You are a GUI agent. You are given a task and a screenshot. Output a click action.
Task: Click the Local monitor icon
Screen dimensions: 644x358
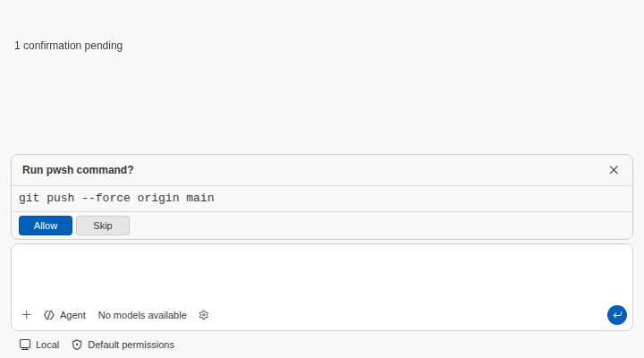click(x=25, y=345)
